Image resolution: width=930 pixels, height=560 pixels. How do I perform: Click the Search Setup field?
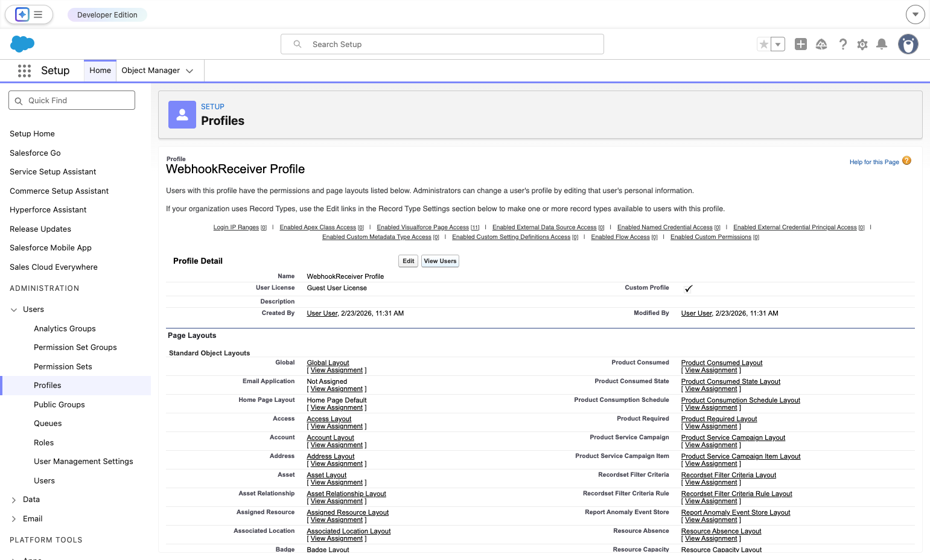442,44
